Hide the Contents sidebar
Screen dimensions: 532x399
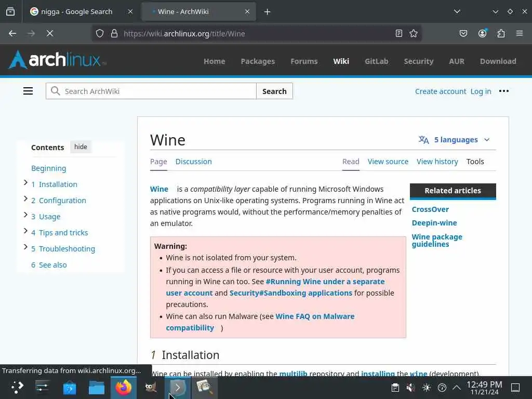81,147
